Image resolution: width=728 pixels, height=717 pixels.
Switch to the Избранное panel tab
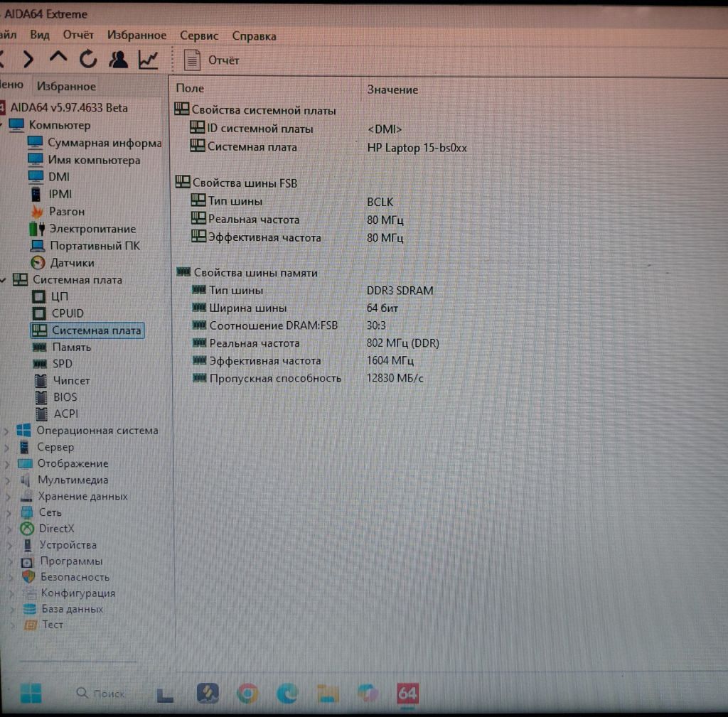[x=66, y=86]
